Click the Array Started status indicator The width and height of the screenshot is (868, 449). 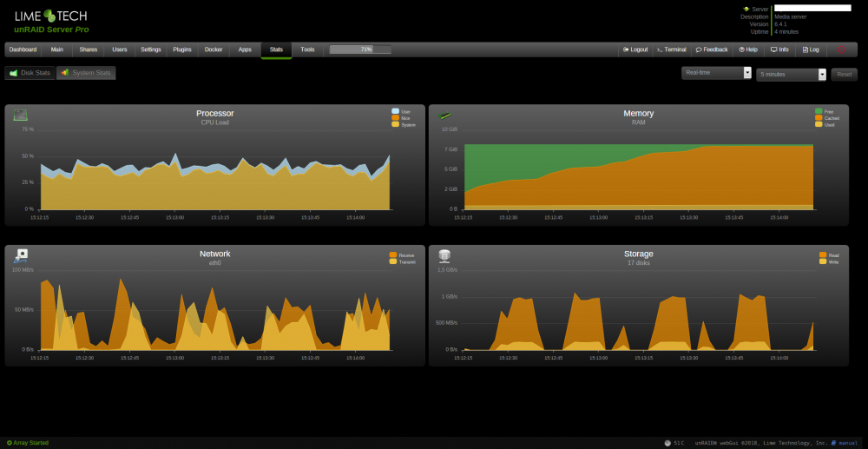tap(28, 443)
